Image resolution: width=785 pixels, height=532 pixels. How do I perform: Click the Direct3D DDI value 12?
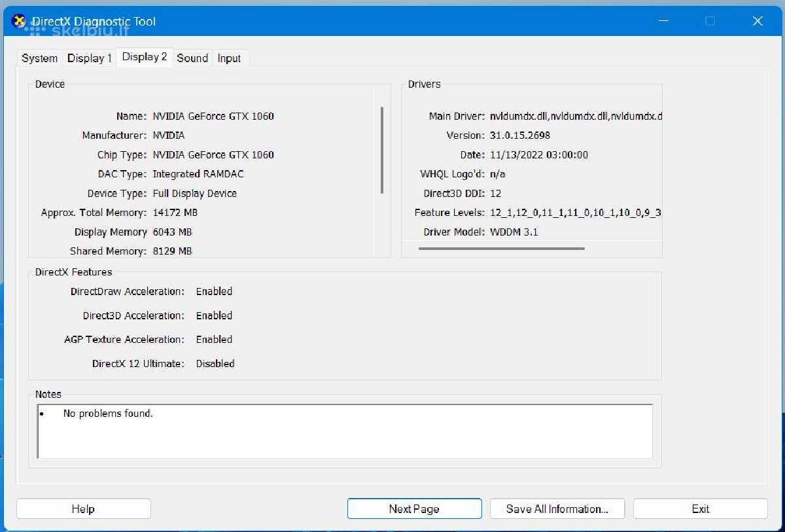click(495, 194)
